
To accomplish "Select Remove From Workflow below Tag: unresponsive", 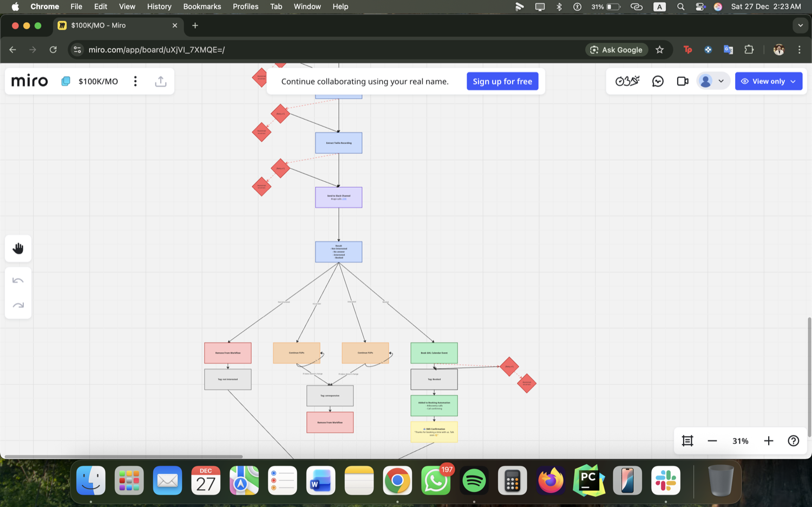I will [330, 423].
